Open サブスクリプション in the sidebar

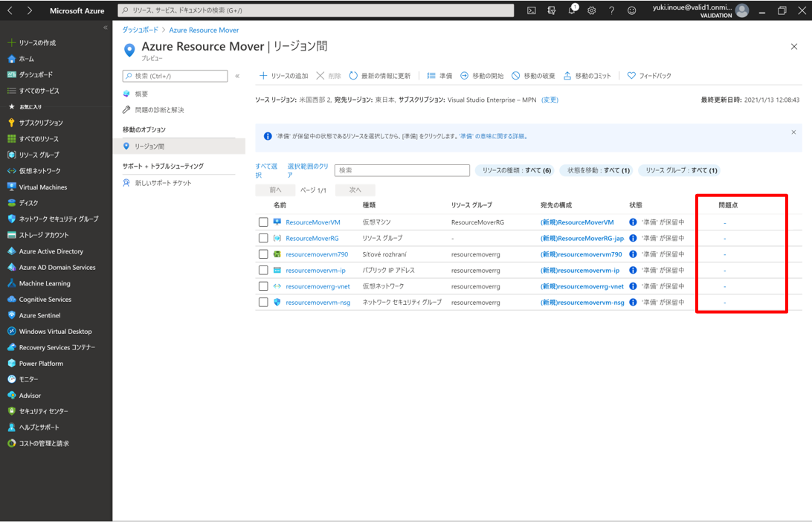pos(35,123)
